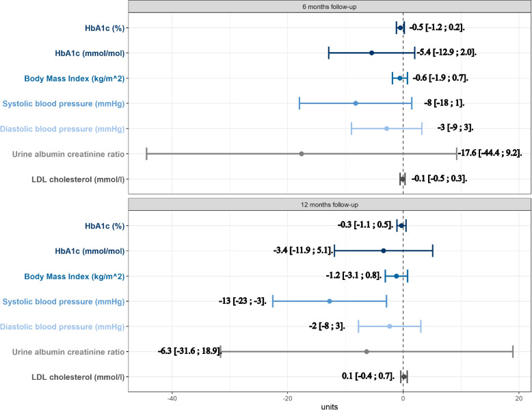Click the HbA1c (mmol/mol) point estimate dot at 6 months

[371, 53]
